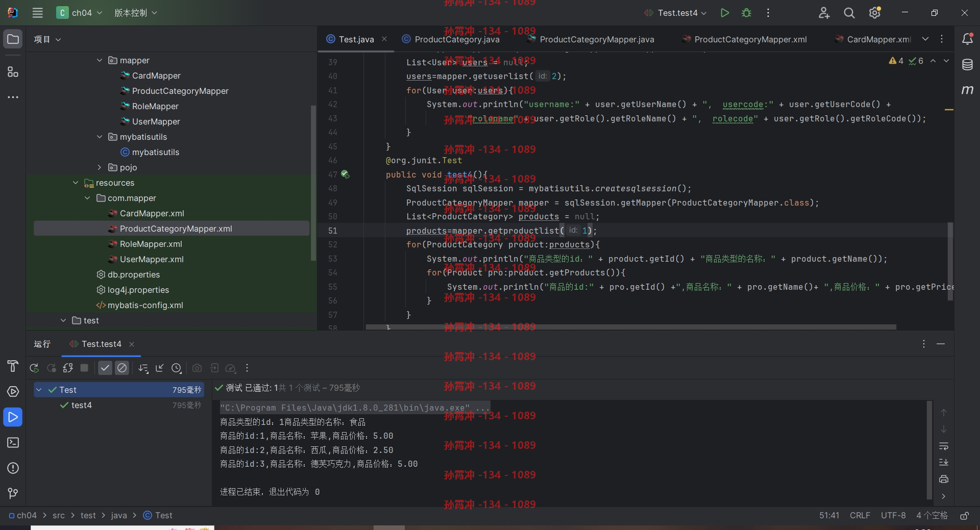Close the Test.java editor tab

[x=384, y=39]
